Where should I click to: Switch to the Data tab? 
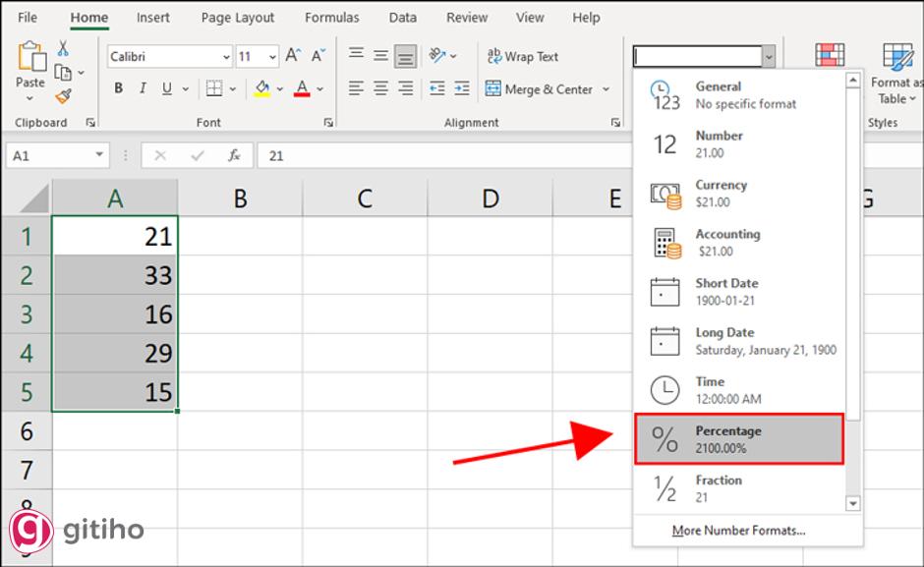(x=402, y=18)
